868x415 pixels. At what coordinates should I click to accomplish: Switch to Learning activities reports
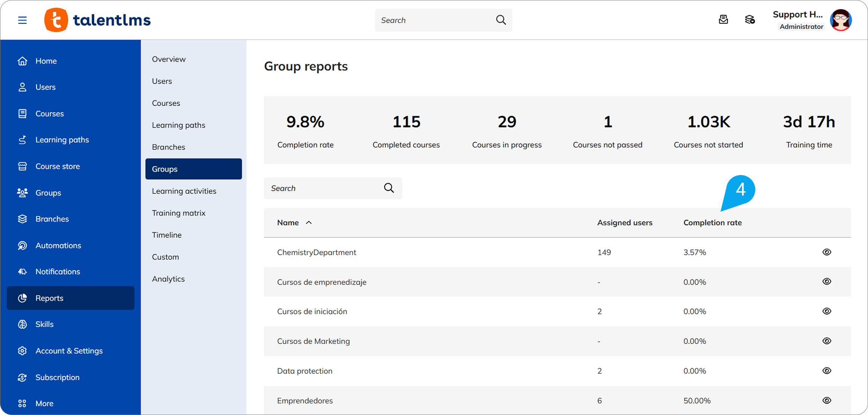[184, 191]
